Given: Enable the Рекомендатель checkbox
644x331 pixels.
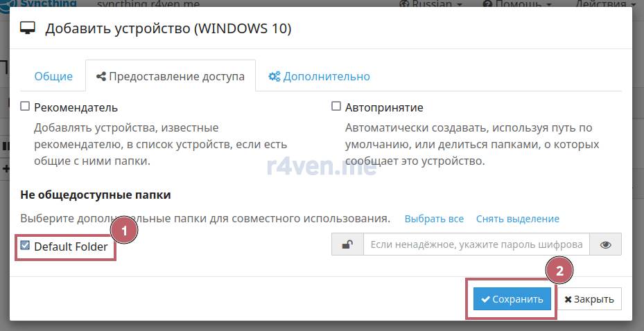Looking at the screenshot, I should click(25, 107).
